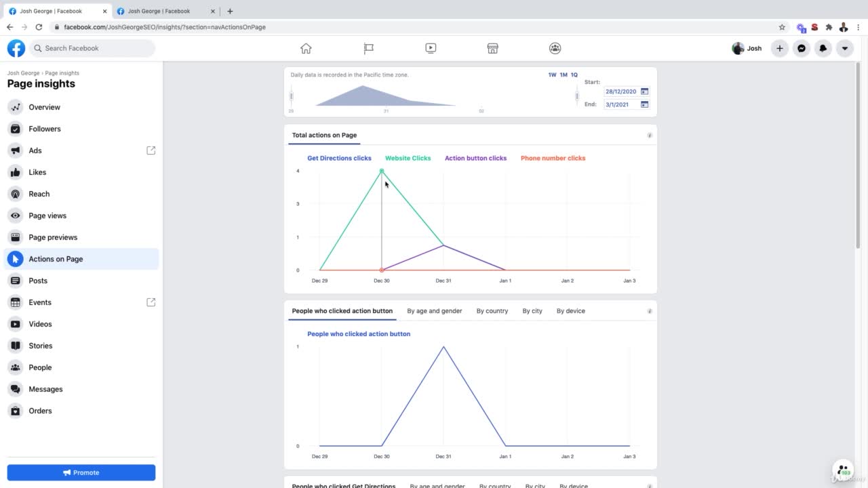Click the Create plus button
Viewport: 868px width, 488px height.
780,48
